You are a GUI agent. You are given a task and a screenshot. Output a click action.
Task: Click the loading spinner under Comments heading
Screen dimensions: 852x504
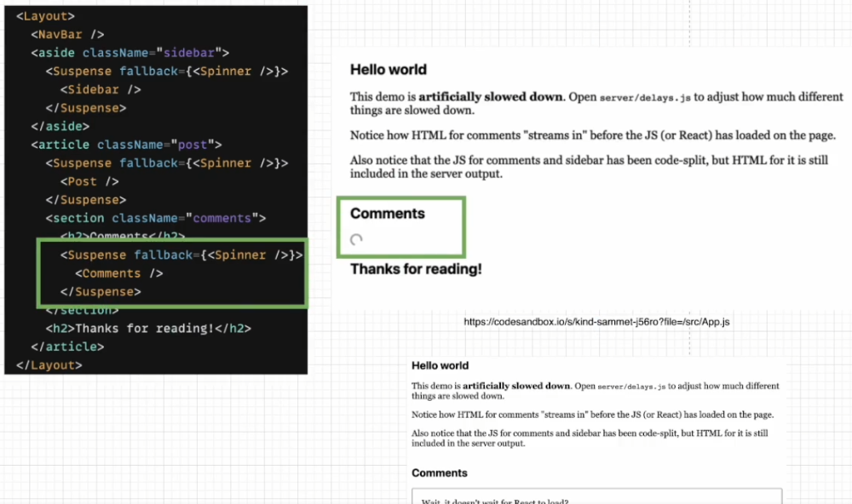tap(356, 239)
